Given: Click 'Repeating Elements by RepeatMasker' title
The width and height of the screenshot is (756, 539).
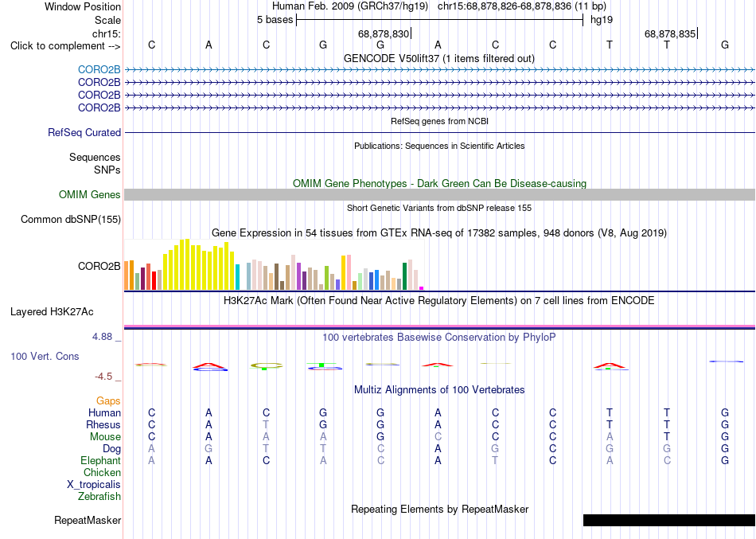Looking at the screenshot, I should coord(439,509).
